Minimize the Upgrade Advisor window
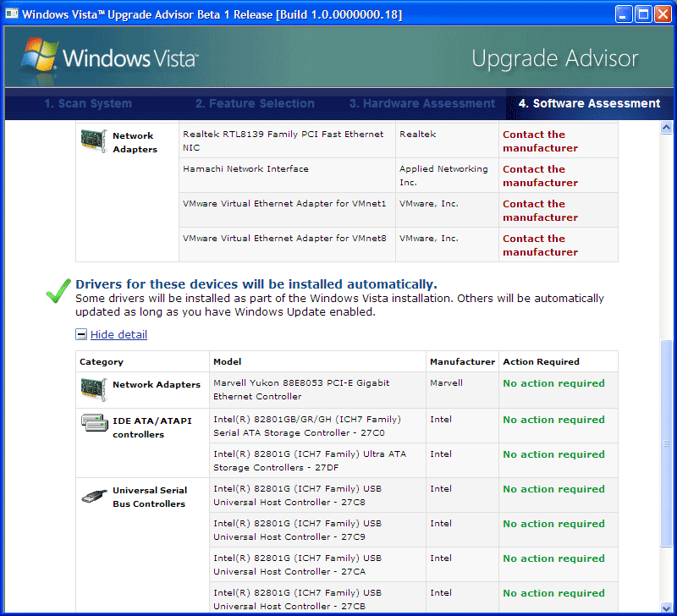The height and width of the screenshot is (616, 677). 624,14
